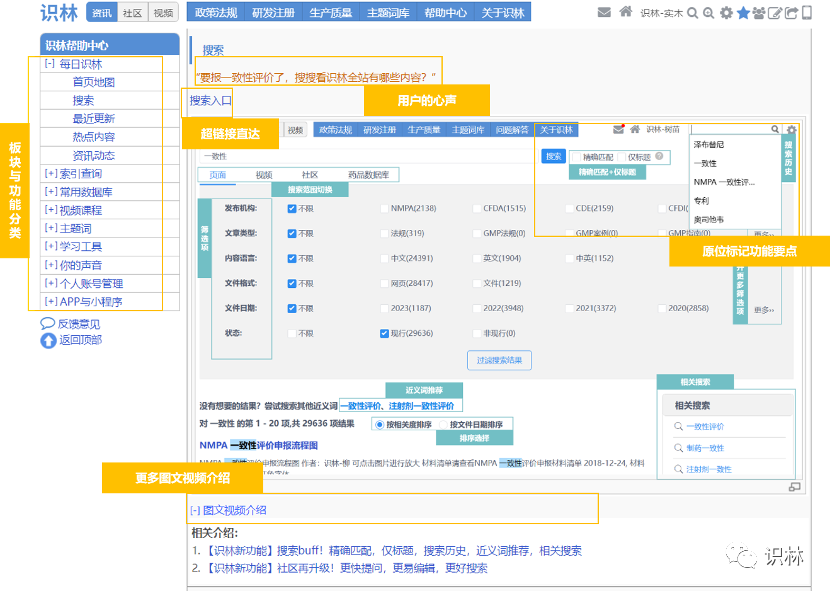
Task: Expand the 常用数据库 tree section
Action: click(x=51, y=192)
